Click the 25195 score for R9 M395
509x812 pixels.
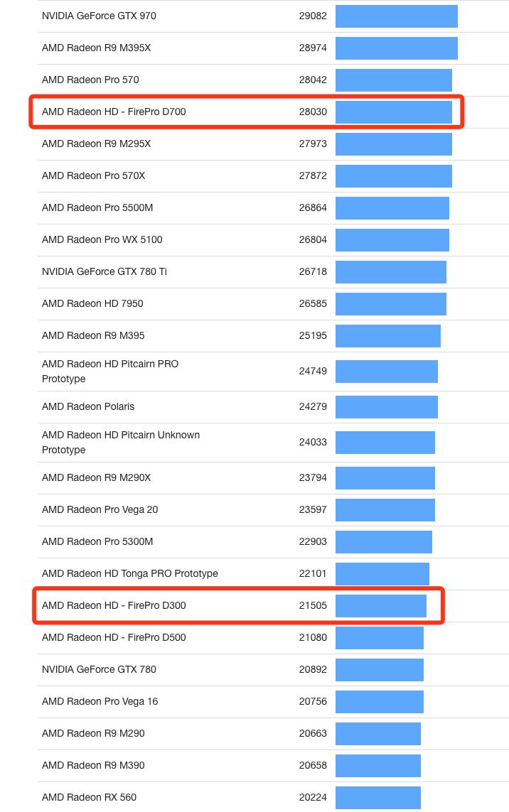click(313, 335)
